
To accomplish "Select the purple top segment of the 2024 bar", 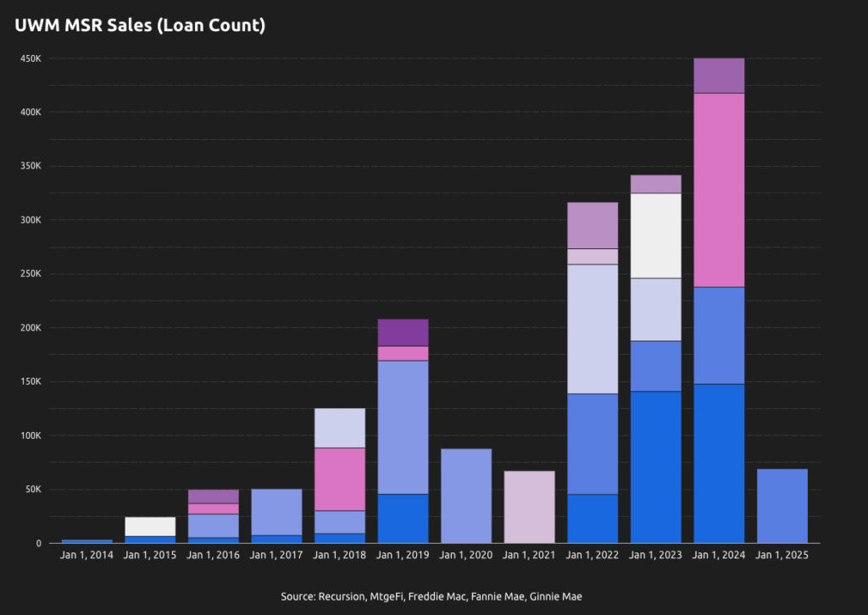I will [719, 75].
